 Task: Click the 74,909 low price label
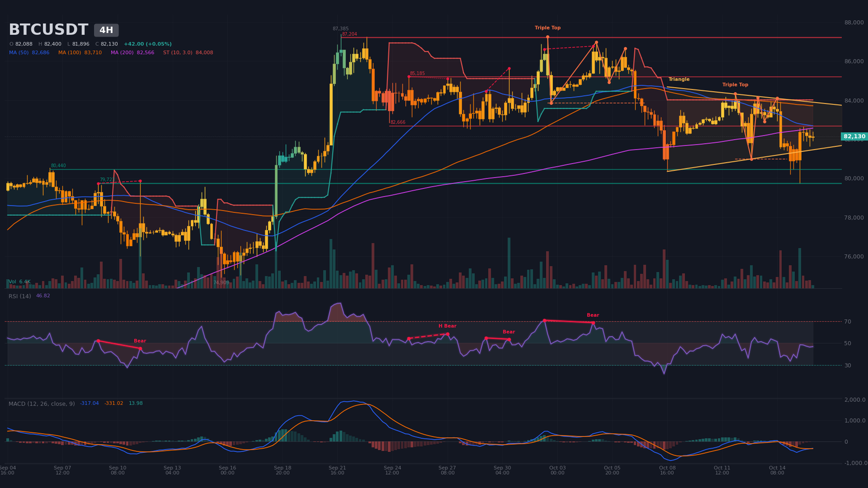point(221,282)
